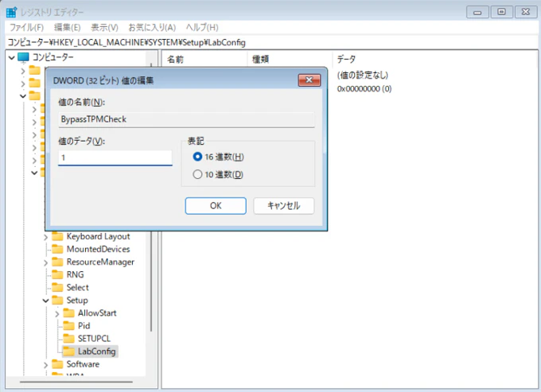Select the LabConfig tree label
This screenshot has height=392, width=541.
96,351
